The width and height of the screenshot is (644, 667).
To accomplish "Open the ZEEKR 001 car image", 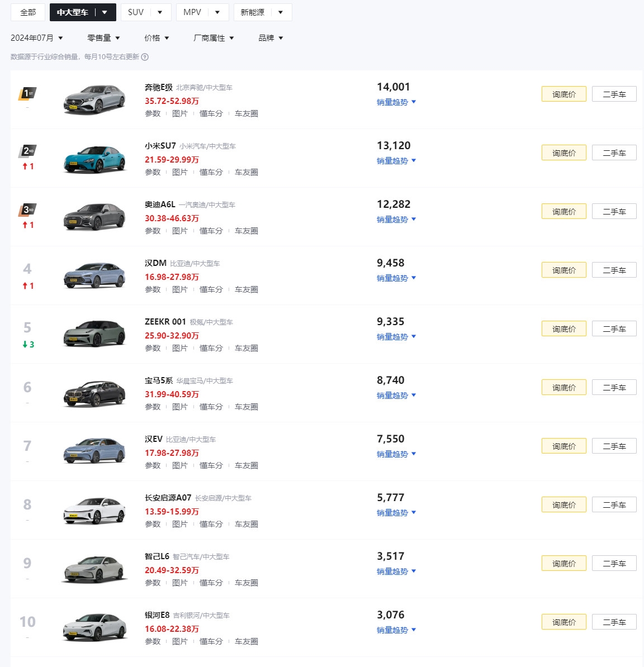I will 94,335.
